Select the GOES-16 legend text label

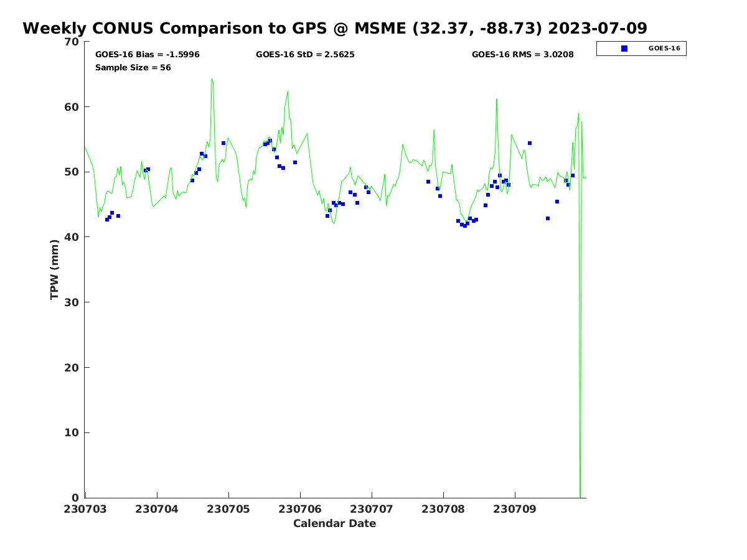click(x=664, y=49)
